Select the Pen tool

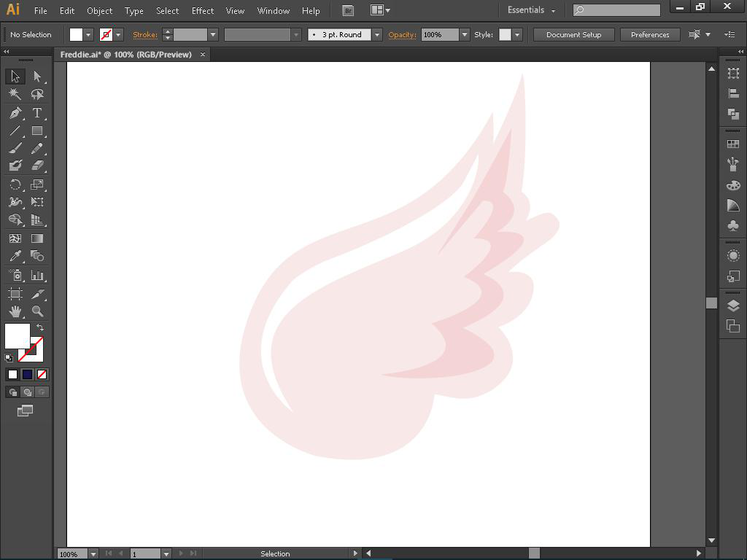[15, 113]
